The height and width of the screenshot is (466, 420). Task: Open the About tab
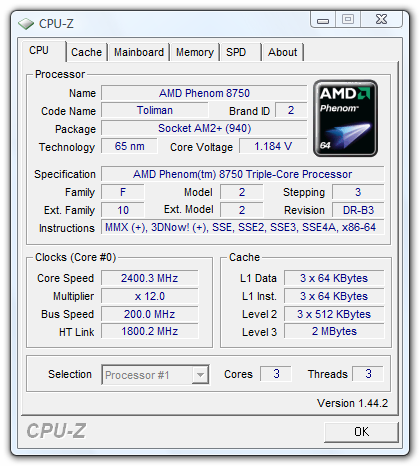[x=283, y=52]
